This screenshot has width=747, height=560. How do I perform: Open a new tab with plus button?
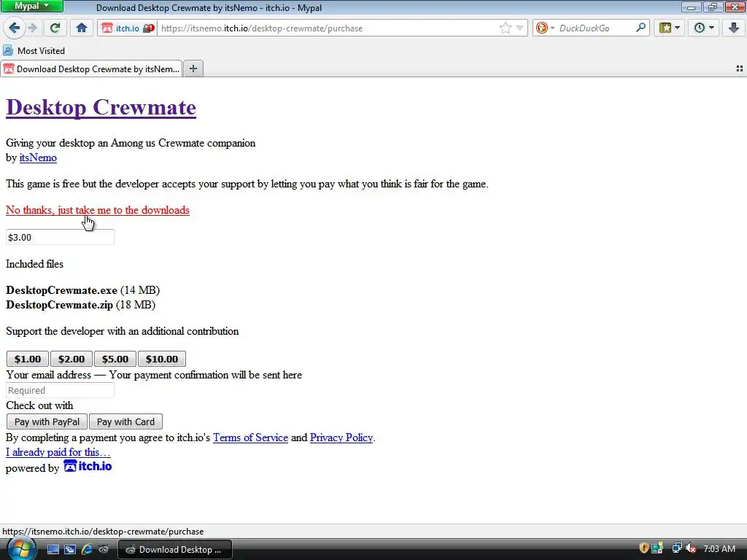pos(193,69)
